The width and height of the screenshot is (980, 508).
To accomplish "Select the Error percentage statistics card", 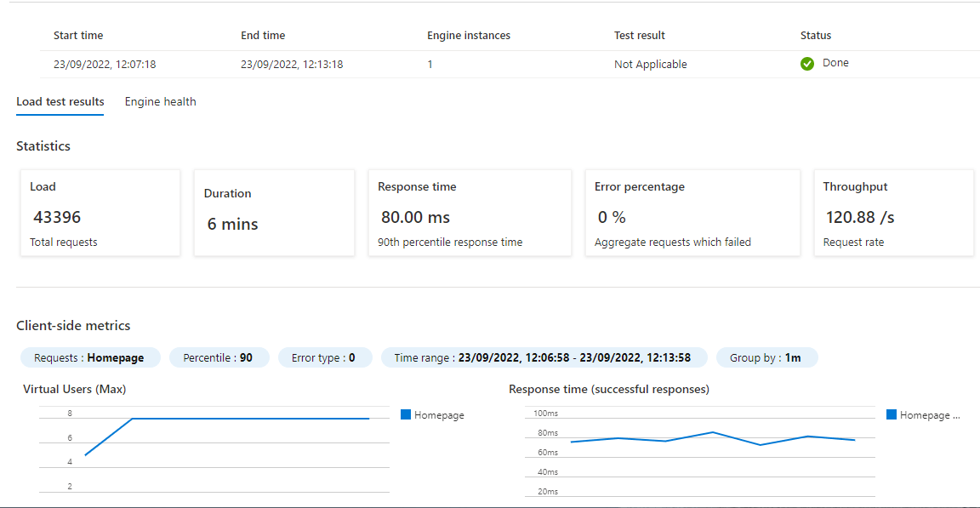I will pyautogui.click(x=692, y=213).
